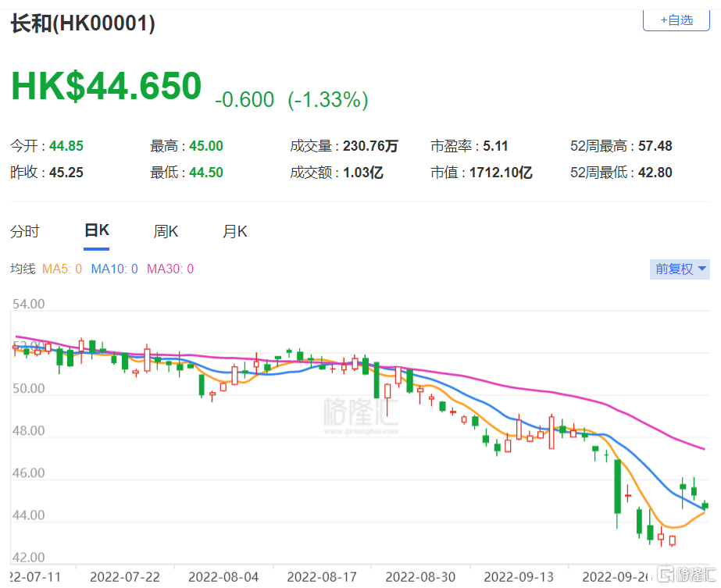
Task: Click the 50.00 price axis label
Action: pyautogui.click(x=28, y=388)
